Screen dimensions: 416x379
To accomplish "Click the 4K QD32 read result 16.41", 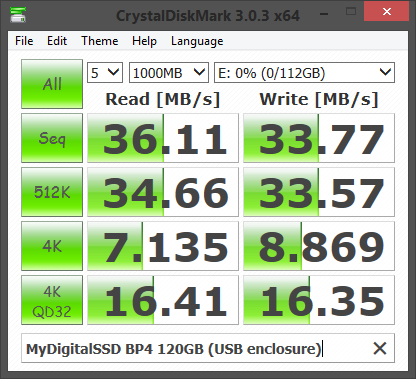I will click(x=163, y=300).
